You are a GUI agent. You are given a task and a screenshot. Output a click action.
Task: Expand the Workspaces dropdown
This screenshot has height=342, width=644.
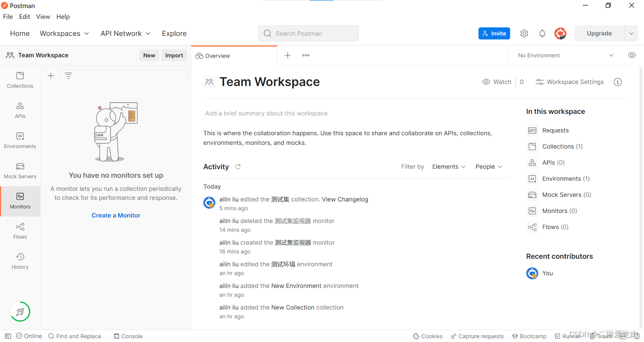pyautogui.click(x=64, y=33)
